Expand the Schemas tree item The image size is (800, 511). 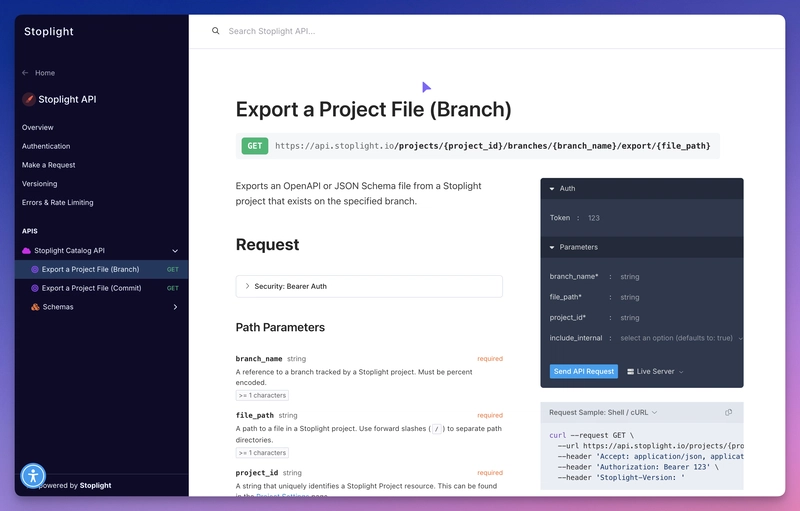(x=175, y=307)
